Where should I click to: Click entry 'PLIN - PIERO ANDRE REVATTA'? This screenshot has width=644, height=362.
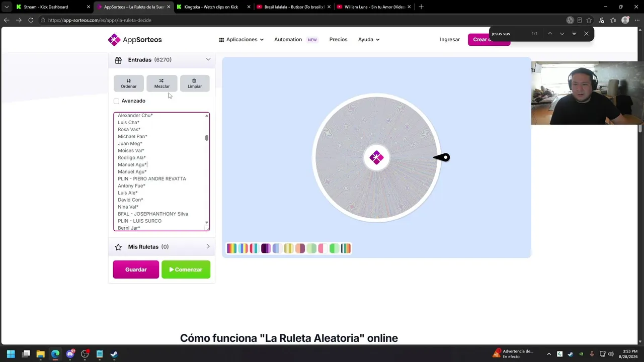tap(151, 178)
